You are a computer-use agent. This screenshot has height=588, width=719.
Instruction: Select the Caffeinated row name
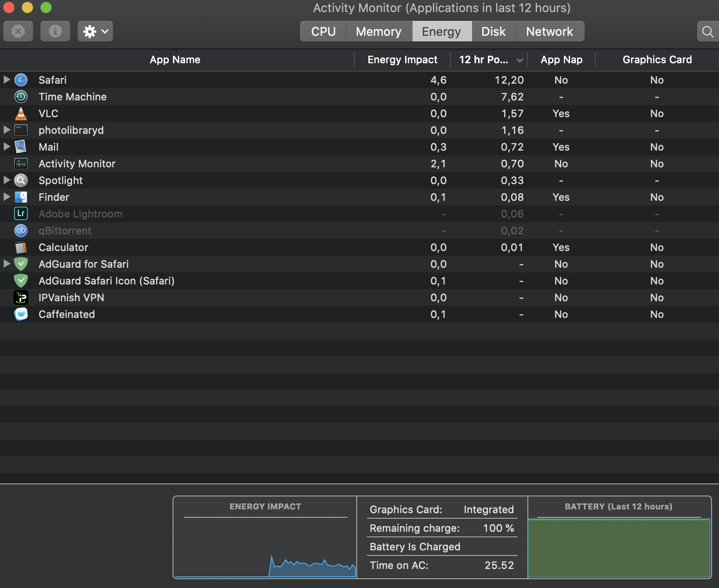(67, 314)
